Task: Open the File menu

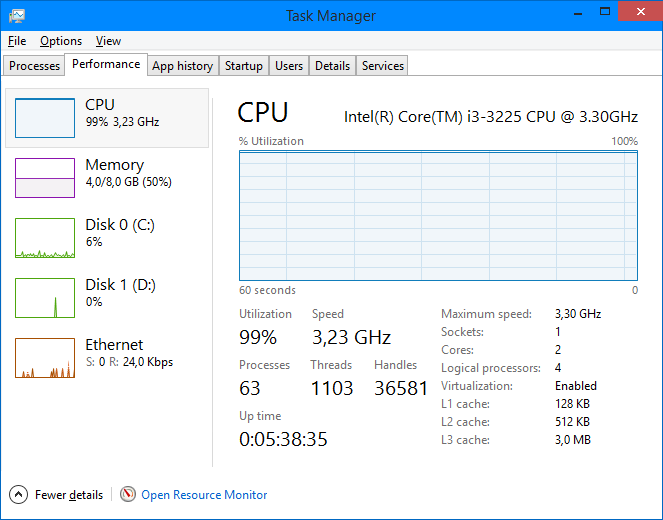Action: [x=16, y=41]
